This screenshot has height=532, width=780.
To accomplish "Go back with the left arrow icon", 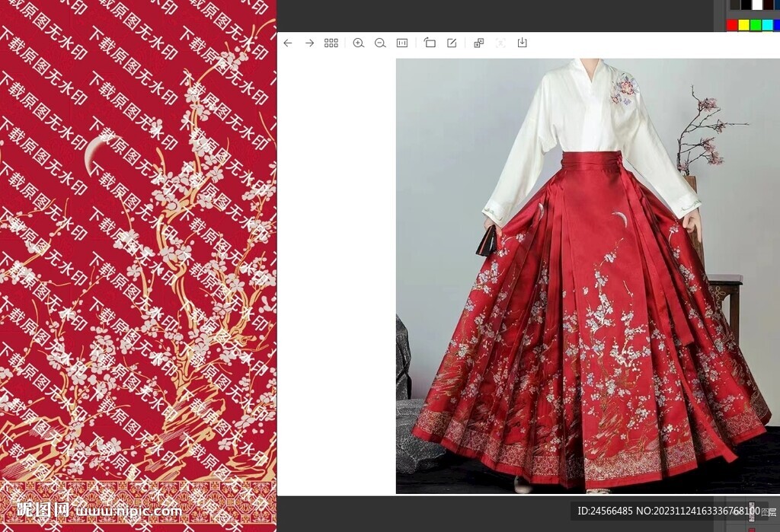I will [x=287, y=43].
